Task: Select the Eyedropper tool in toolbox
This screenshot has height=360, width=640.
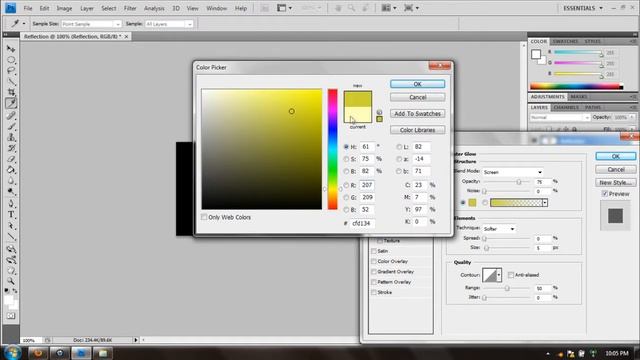Action: [11, 103]
